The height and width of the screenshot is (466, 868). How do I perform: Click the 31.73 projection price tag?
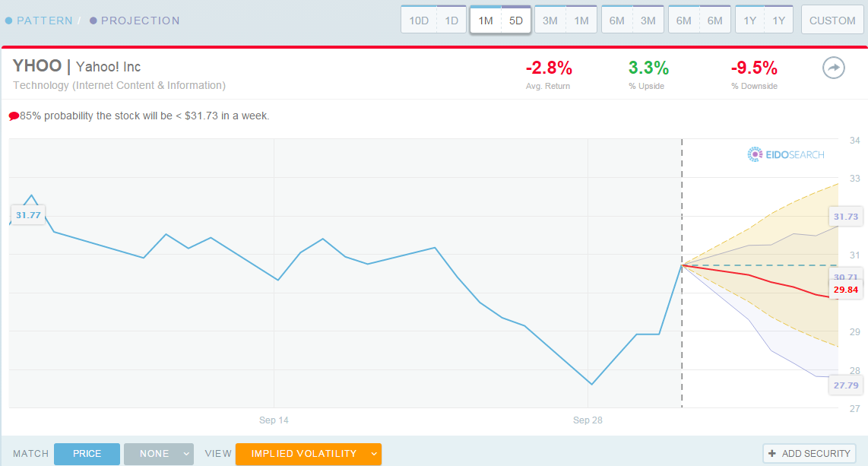(x=845, y=217)
